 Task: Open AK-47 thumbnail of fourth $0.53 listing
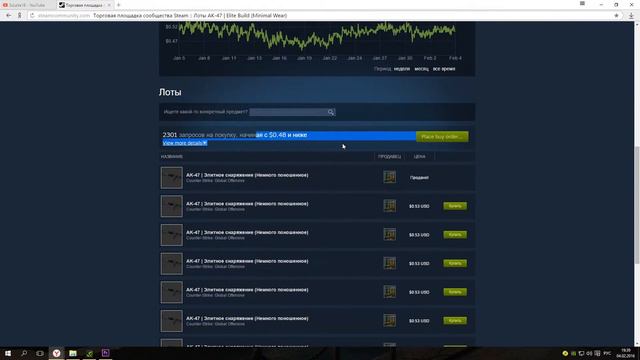coord(171,292)
